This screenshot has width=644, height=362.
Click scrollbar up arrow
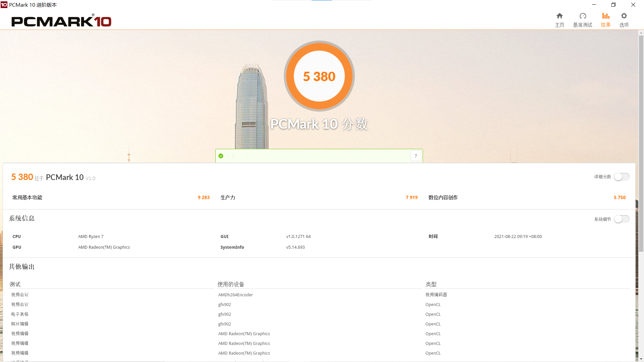tap(641, 33)
